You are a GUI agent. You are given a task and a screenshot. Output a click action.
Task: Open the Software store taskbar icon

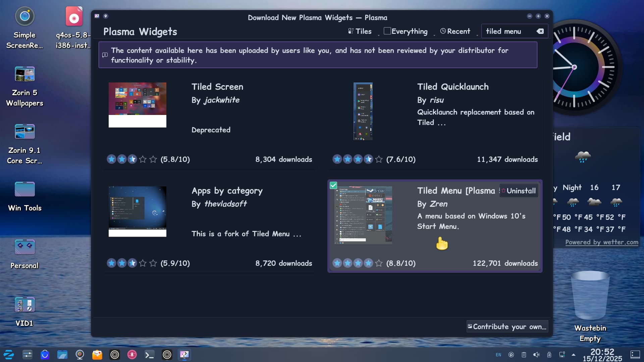[x=45, y=354]
